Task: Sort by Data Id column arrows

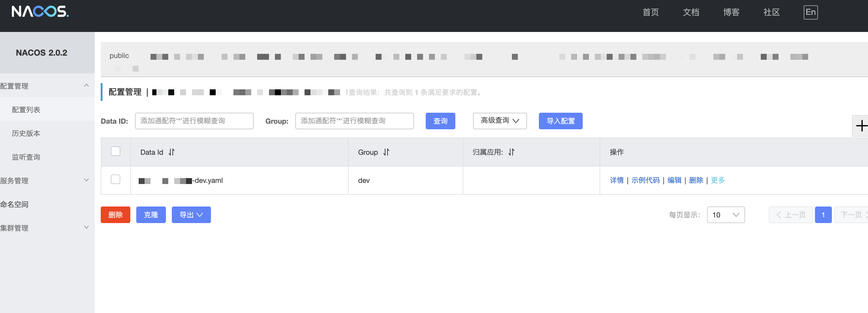Action: [172, 152]
